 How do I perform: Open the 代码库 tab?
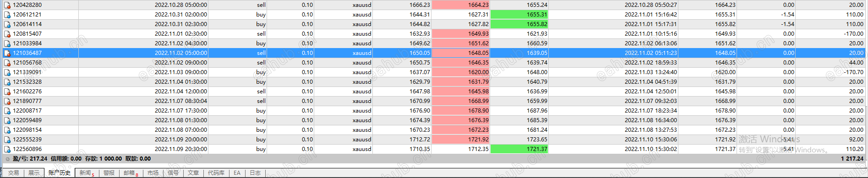pyautogui.click(x=216, y=173)
